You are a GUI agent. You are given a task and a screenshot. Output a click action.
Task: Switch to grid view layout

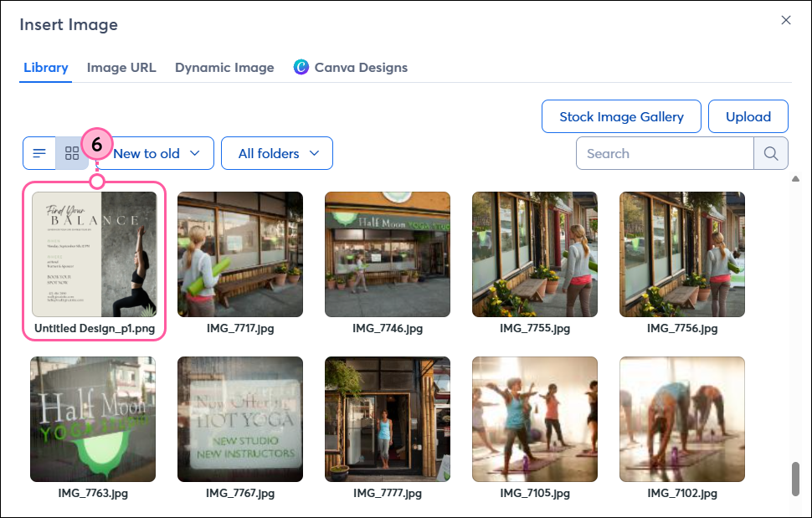point(73,152)
